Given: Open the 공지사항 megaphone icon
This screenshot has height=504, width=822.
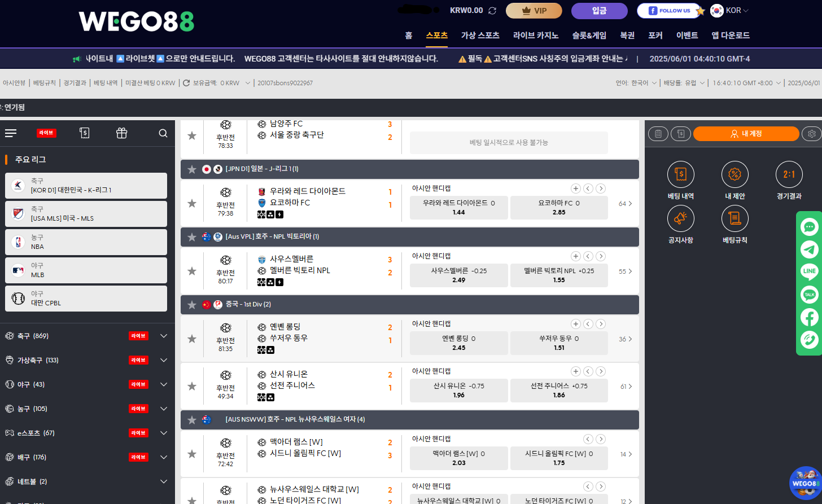Looking at the screenshot, I should 681,218.
